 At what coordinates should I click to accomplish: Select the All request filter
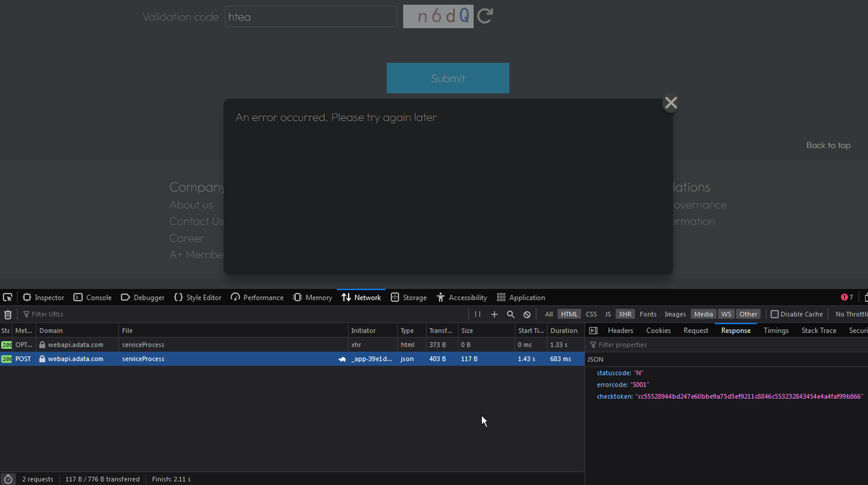pyautogui.click(x=549, y=314)
